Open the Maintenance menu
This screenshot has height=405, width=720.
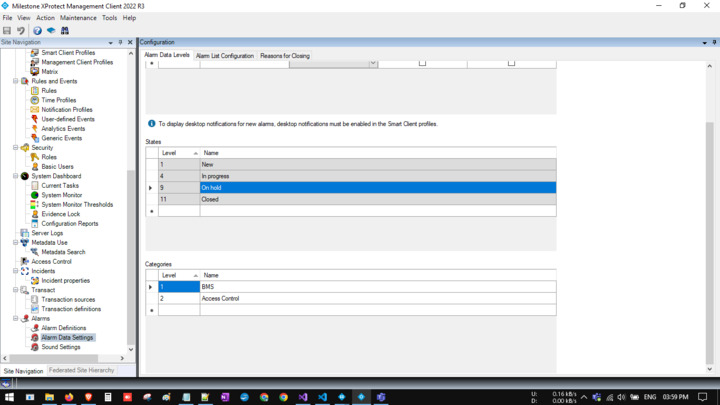(x=78, y=18)
